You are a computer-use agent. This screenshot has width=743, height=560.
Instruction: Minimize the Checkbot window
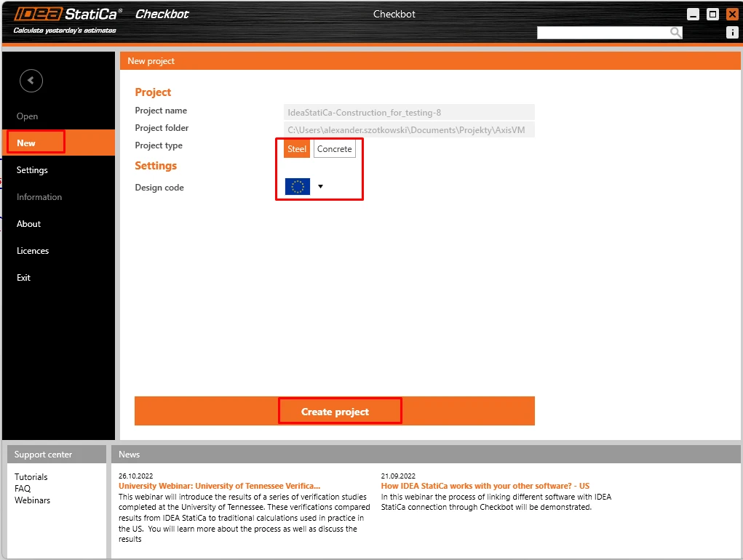click(693, 15)
